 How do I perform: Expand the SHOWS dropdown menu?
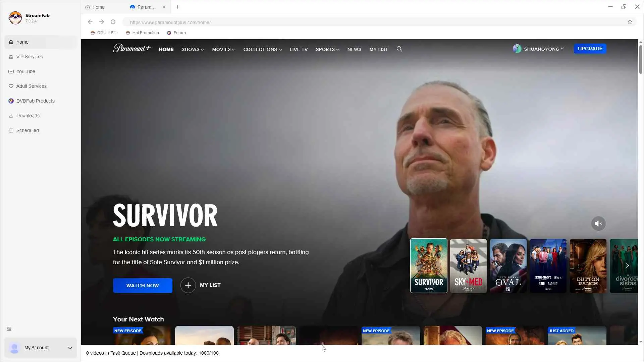click(x=193, y=49)
